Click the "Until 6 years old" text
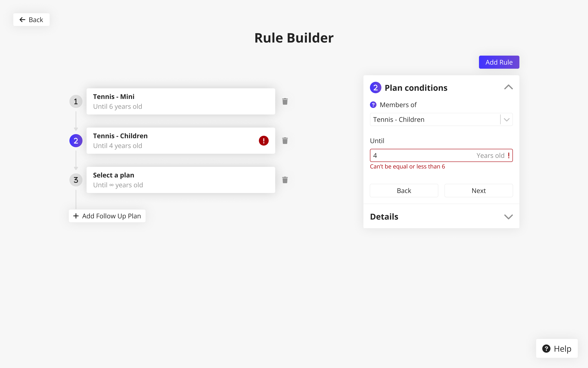 (118, 107)
